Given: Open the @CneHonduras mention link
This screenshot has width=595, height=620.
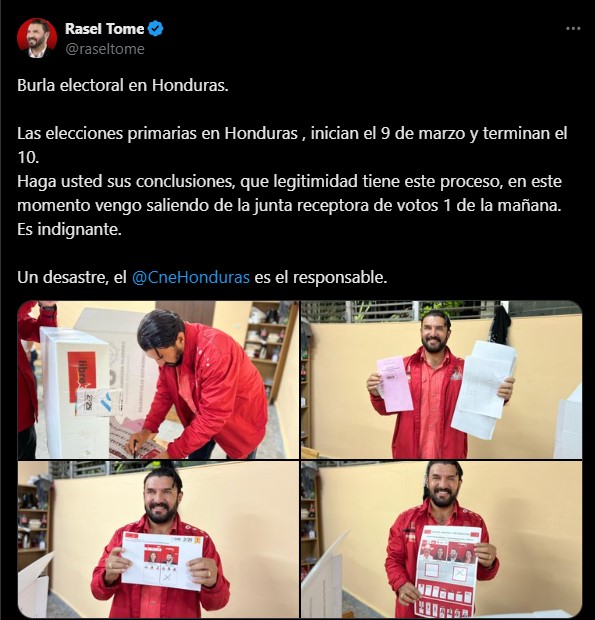Looking at the screenshot, I should (x=191, y=278).
